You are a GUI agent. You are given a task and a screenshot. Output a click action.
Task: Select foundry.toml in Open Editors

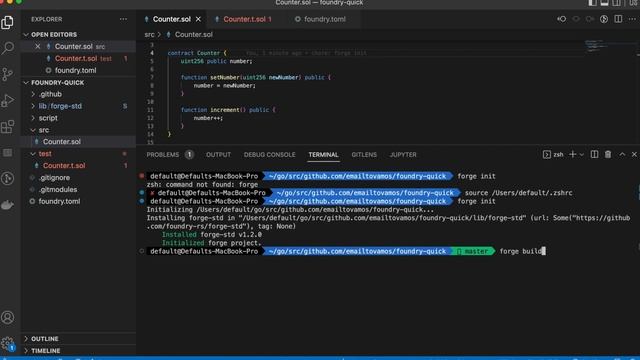tap(76, 70)
